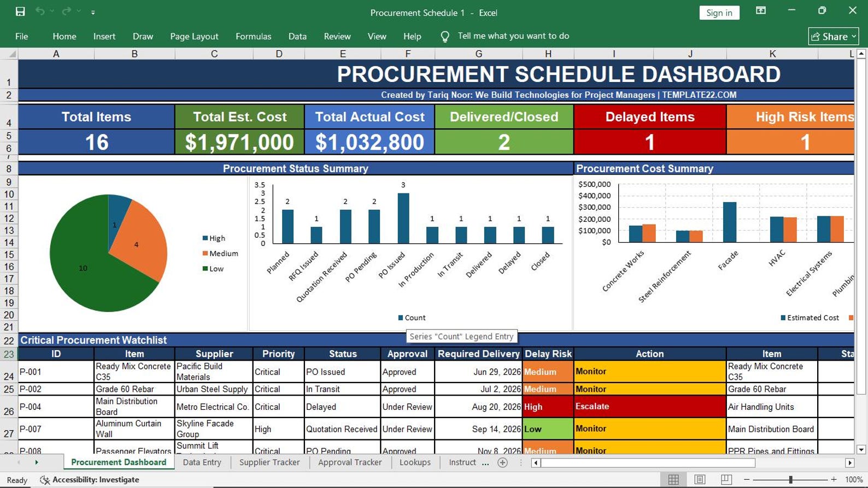Click the Undo arrow icon
Screen dimensions: 868x488
click(40, 11)
